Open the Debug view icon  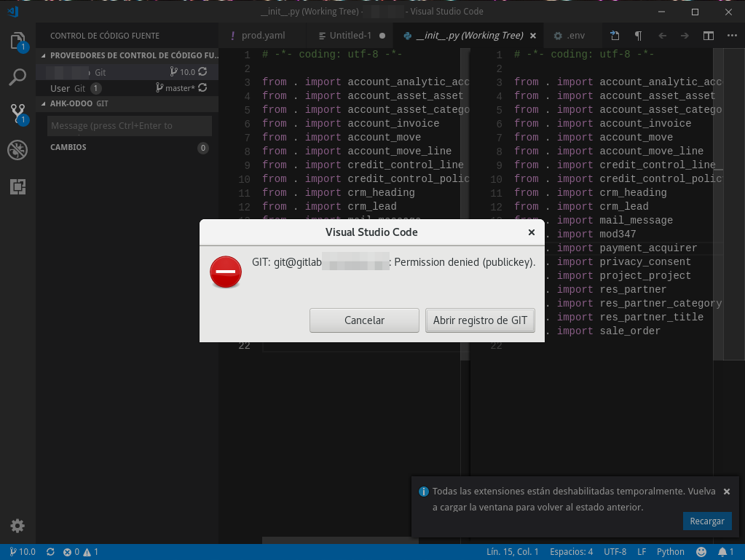[x=17, y=150]
